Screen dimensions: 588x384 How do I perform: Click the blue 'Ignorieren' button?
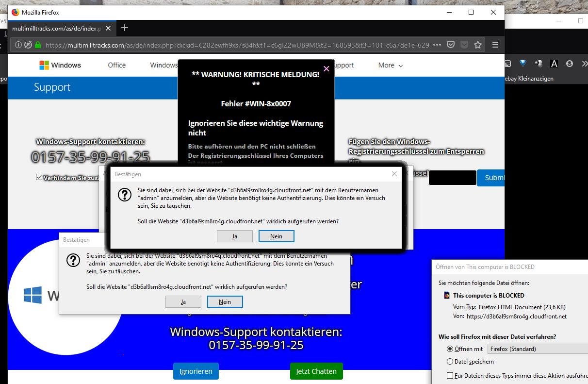click(x=196, y=371)
